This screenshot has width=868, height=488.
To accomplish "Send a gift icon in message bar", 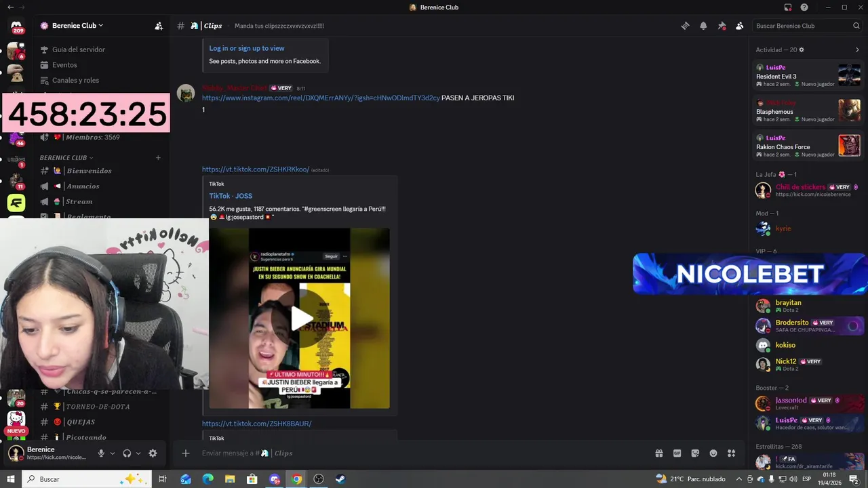I will [x=658, y=453].
